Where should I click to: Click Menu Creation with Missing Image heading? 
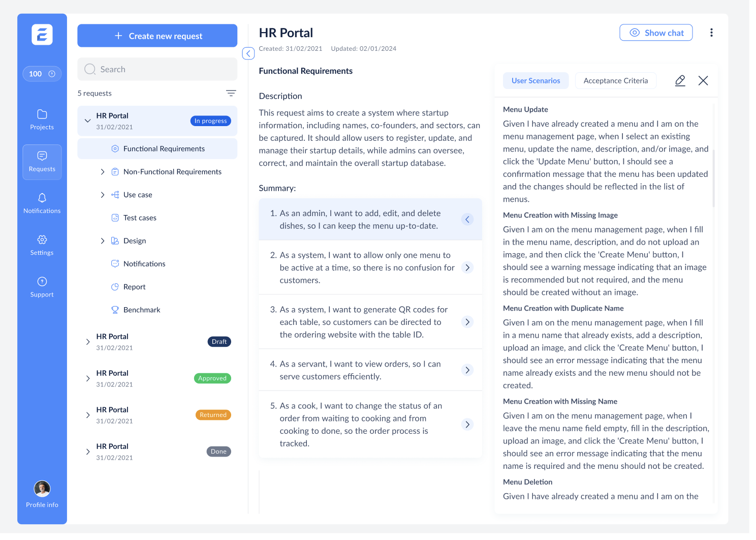560,215
